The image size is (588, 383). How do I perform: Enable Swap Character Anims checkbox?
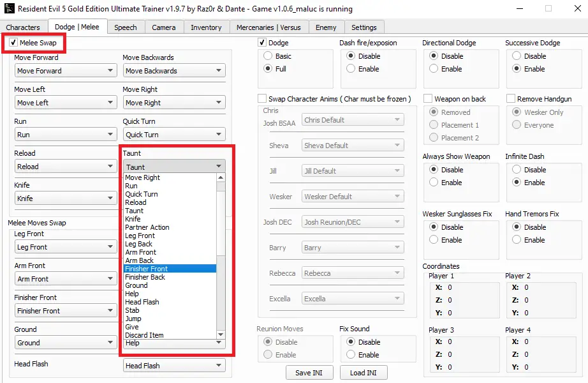click(x=262, y=99)
